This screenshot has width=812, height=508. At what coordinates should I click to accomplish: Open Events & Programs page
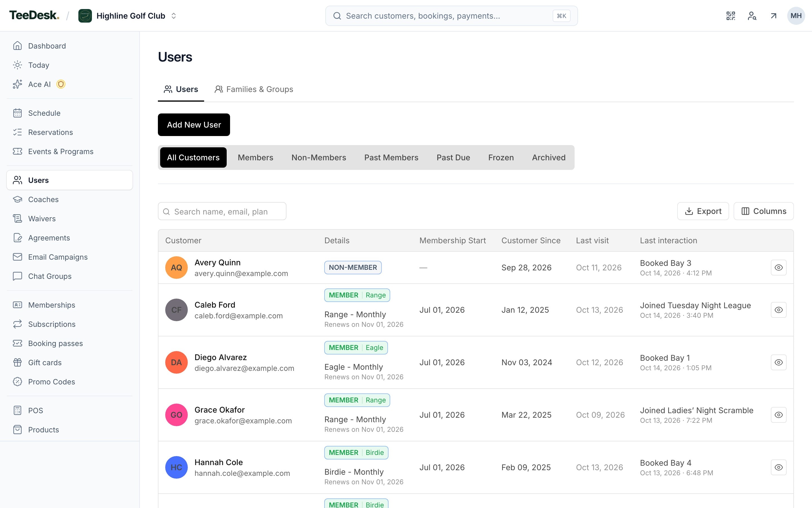[69, 151]
